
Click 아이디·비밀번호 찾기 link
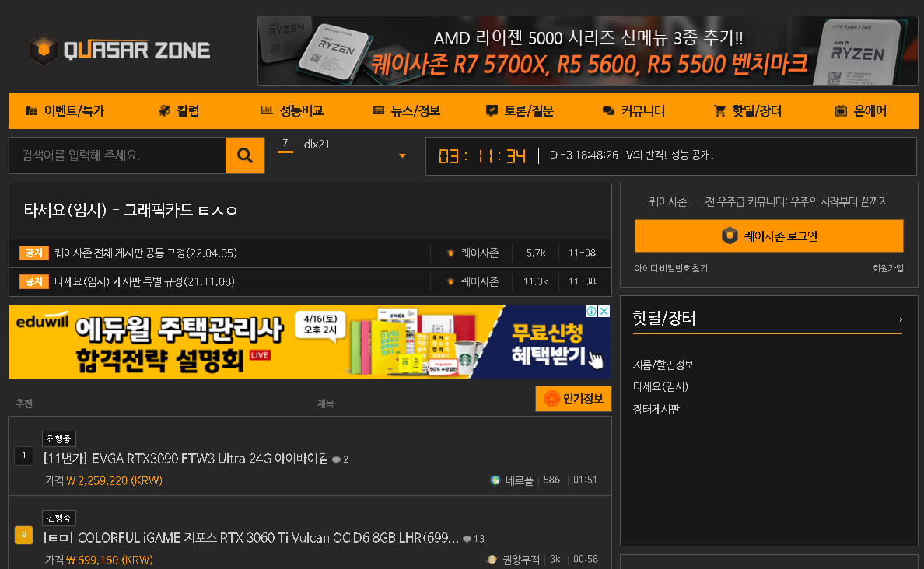(671, 269)
